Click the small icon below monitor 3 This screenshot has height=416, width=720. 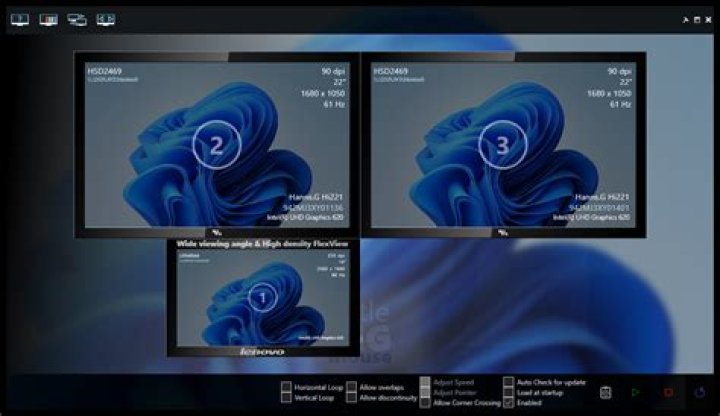tap(503, 233)
